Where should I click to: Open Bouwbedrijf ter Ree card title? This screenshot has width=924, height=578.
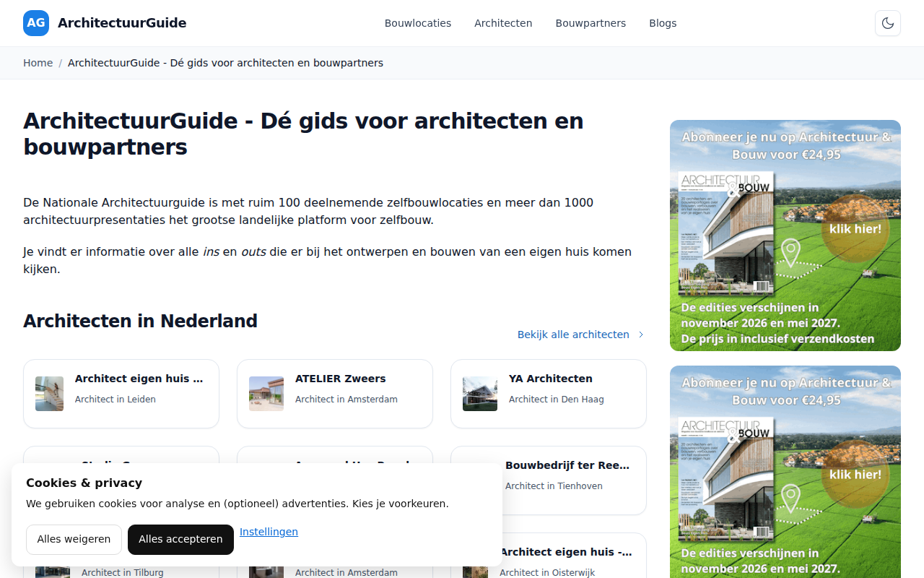point(567,465)
